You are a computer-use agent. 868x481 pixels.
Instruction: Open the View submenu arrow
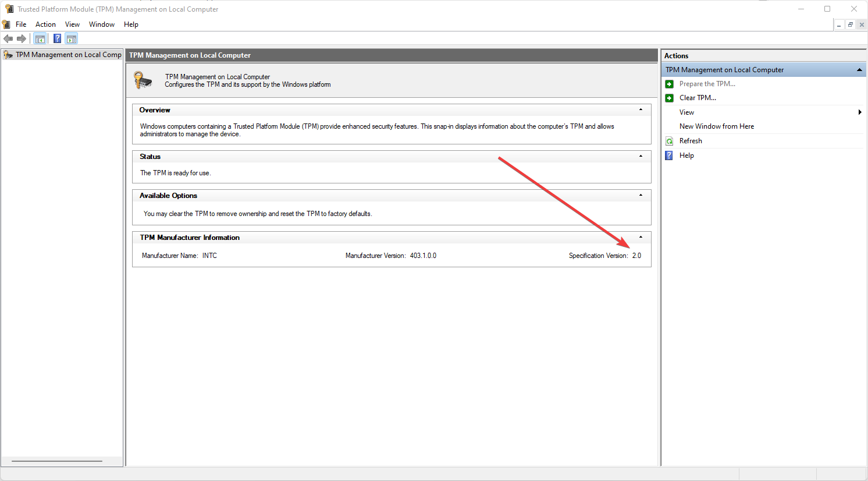point(860,112)
